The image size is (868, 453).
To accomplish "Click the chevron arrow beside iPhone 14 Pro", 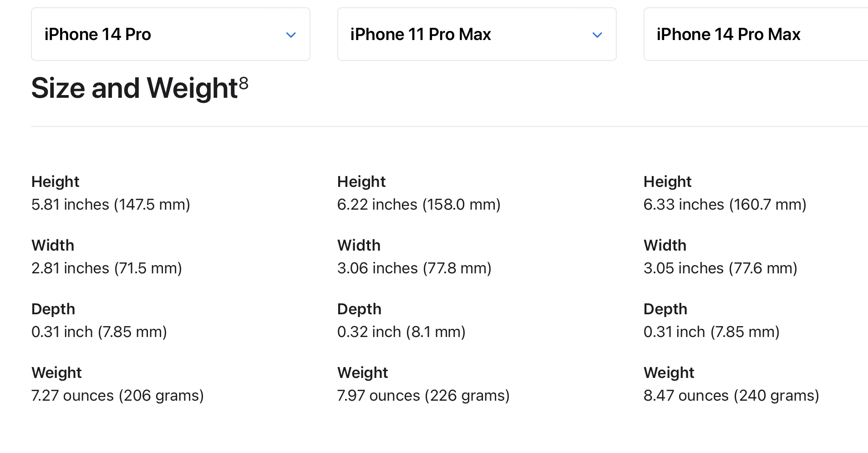I will tap(291, 35).
